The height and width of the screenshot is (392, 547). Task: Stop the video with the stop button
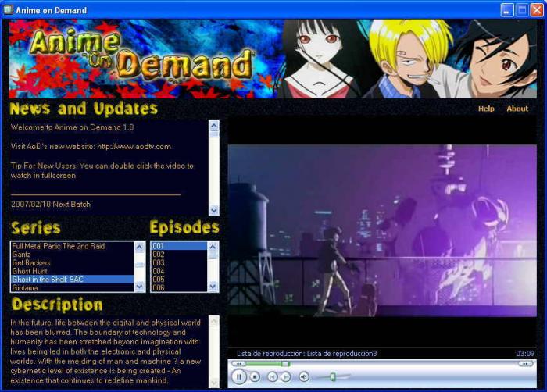point(255,376)
